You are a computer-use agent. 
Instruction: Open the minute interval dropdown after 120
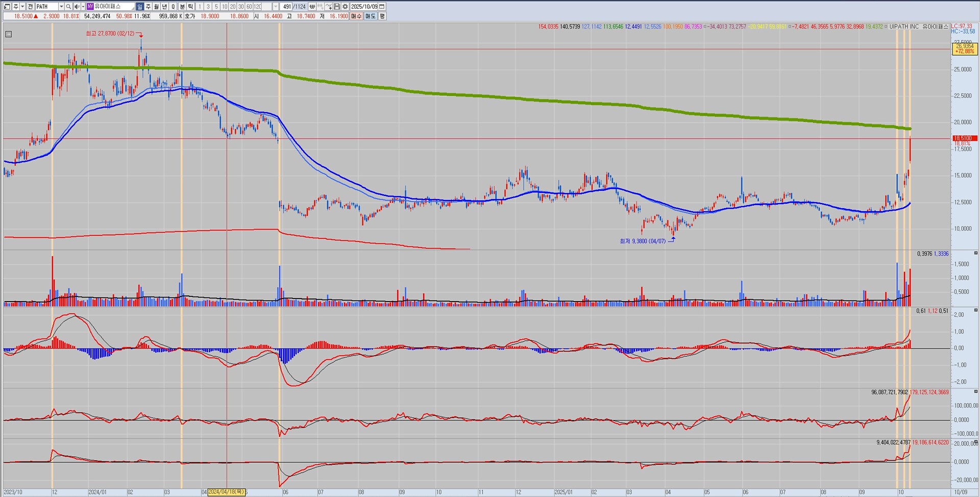pyautogui.click(x=276, y=7)
